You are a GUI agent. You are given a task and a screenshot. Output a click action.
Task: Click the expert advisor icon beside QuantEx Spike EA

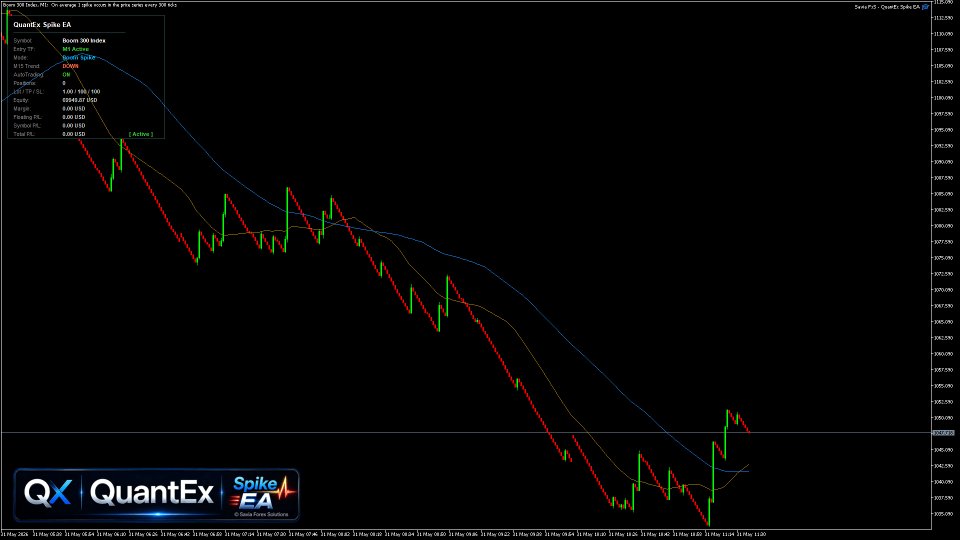926,7
